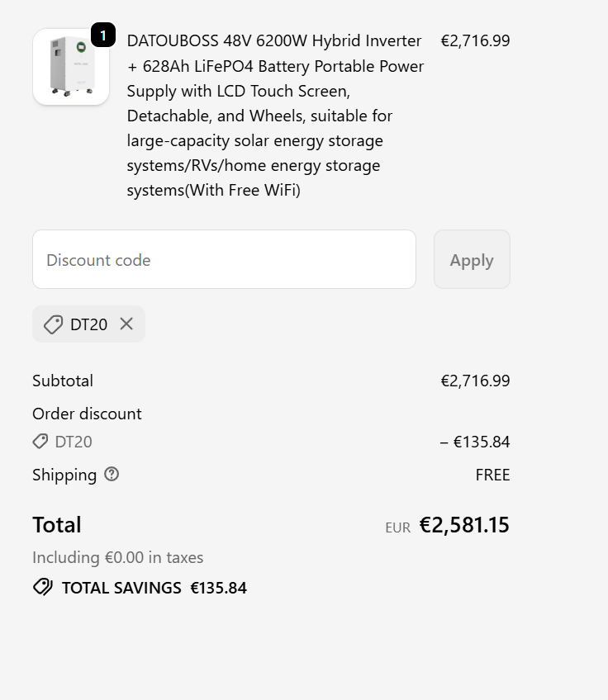Click the Order discount label

point(87,414)
